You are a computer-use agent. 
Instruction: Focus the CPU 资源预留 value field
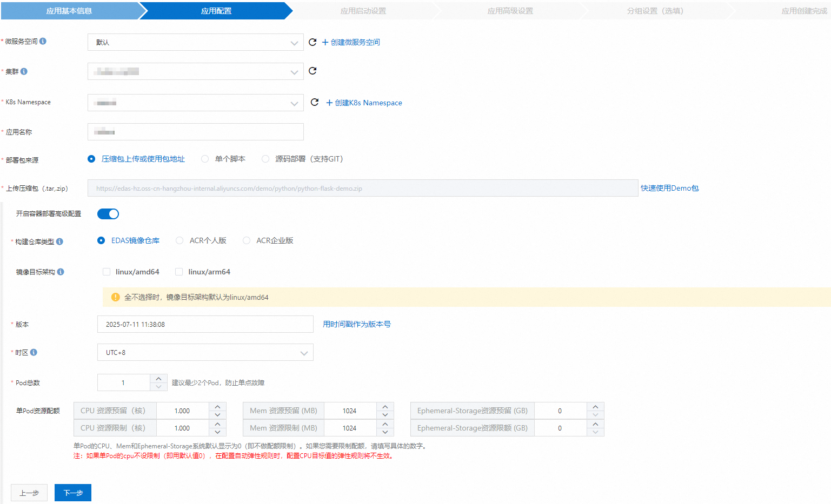tap(182, 411)
